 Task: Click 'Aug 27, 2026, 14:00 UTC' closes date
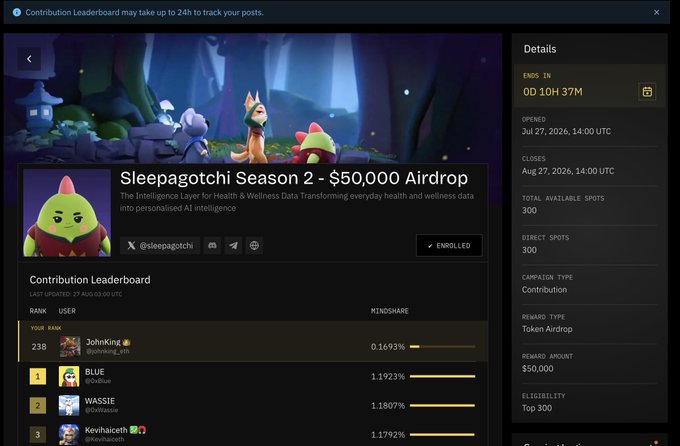tap(568, 171)
